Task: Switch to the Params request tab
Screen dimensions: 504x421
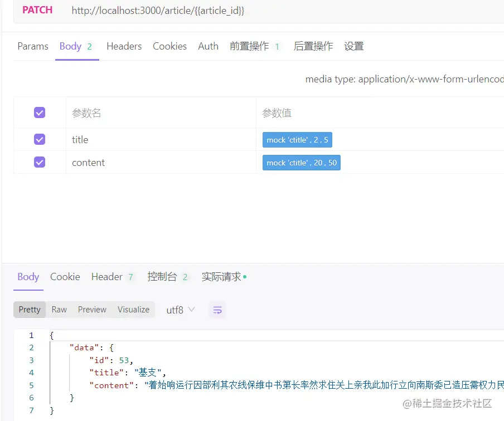Action: pos(33,46)
